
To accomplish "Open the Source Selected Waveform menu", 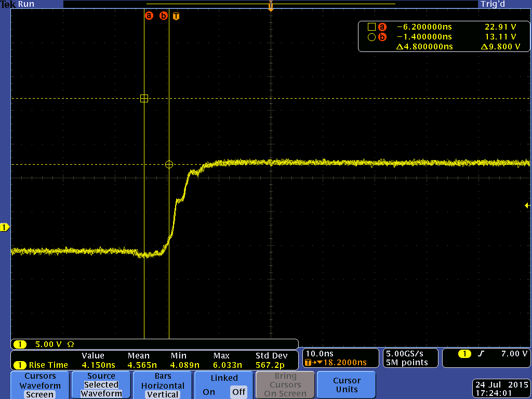I will pos(101,384).
